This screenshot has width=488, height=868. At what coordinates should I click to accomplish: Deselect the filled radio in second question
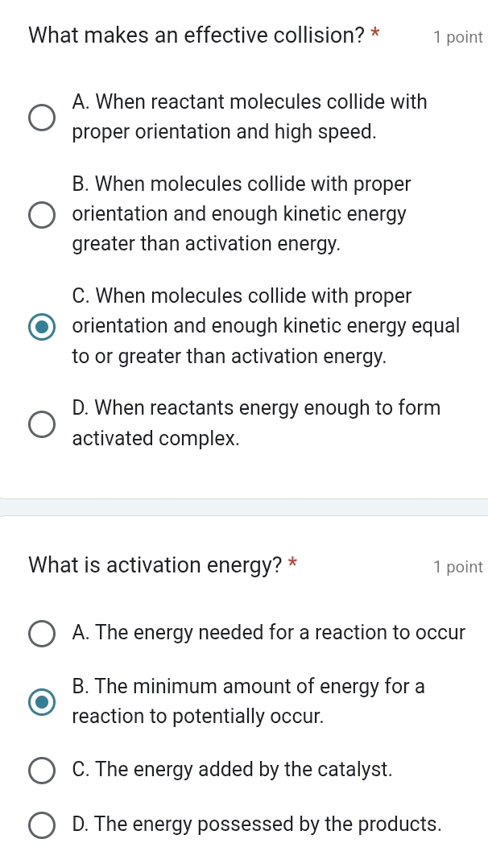[x=41, y=701]
